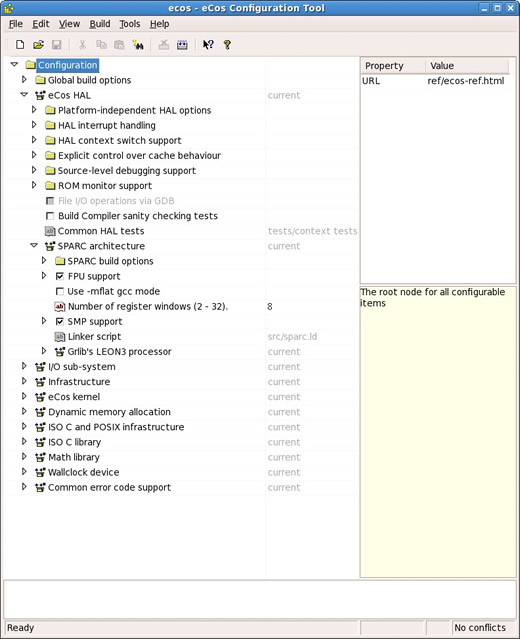The image size is (520, 639).
Task: Click the New document toolbar icon
Action: [20, 44]
